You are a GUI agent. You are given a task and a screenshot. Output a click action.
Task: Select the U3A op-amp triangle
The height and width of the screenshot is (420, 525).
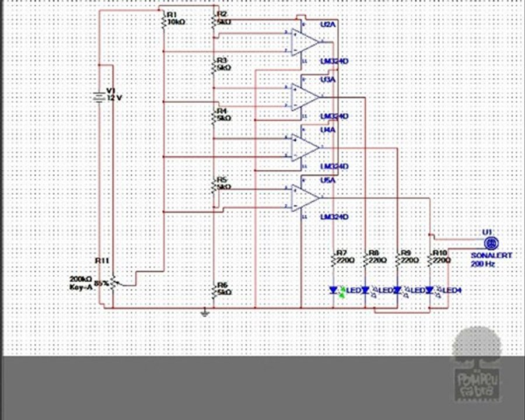[x=304, y=97]
